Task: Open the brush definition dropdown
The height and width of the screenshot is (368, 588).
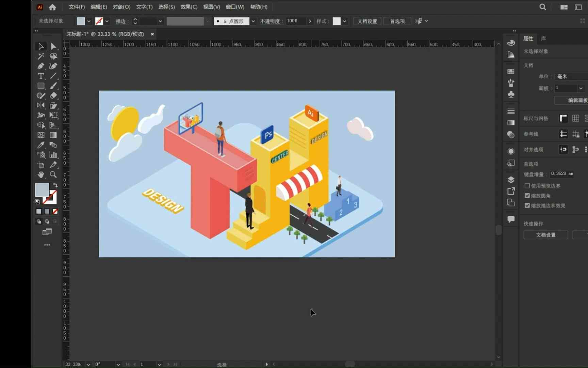Action: tap(253, 21)
